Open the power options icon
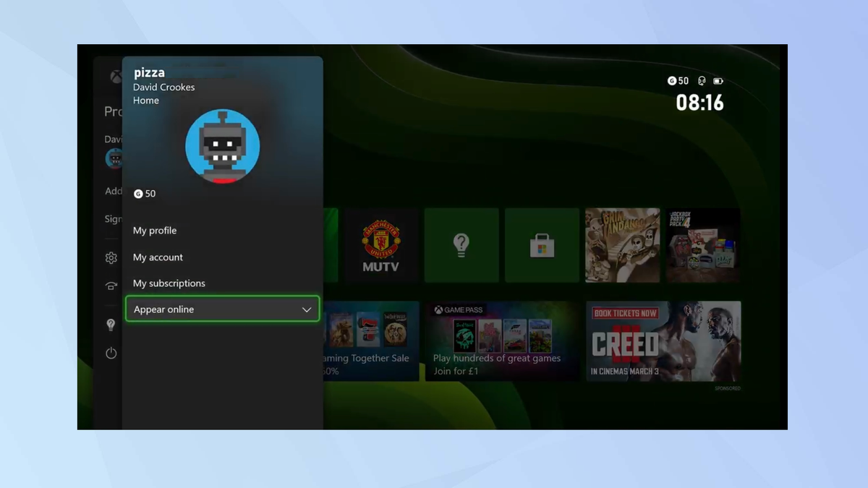The width and height of the screenshot is (868, 488). [111, 354]
